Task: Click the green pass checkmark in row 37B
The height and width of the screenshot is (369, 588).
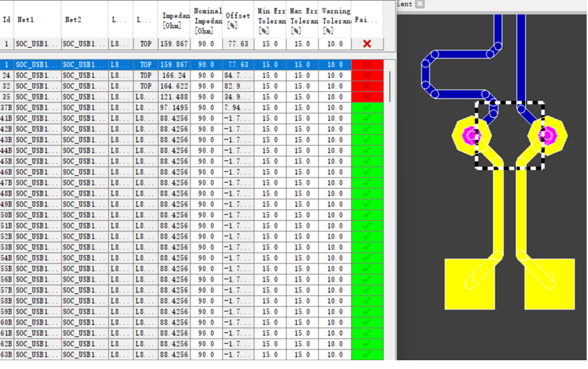Action: click(366, 108)
